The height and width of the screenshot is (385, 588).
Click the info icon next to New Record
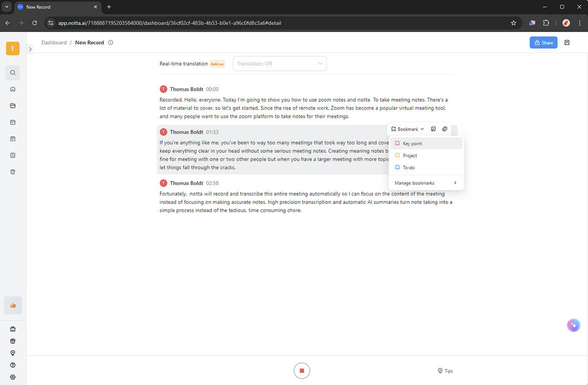point(111,43)
